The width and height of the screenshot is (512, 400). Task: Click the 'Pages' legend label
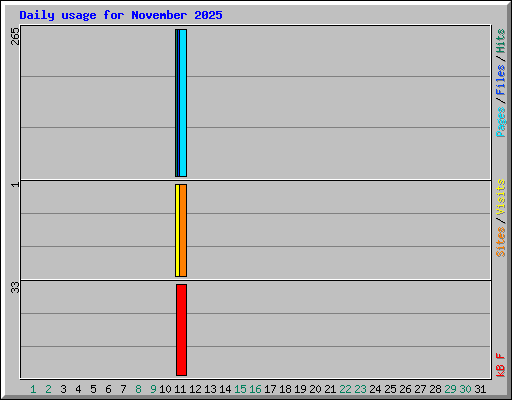(x=501, y=122)
